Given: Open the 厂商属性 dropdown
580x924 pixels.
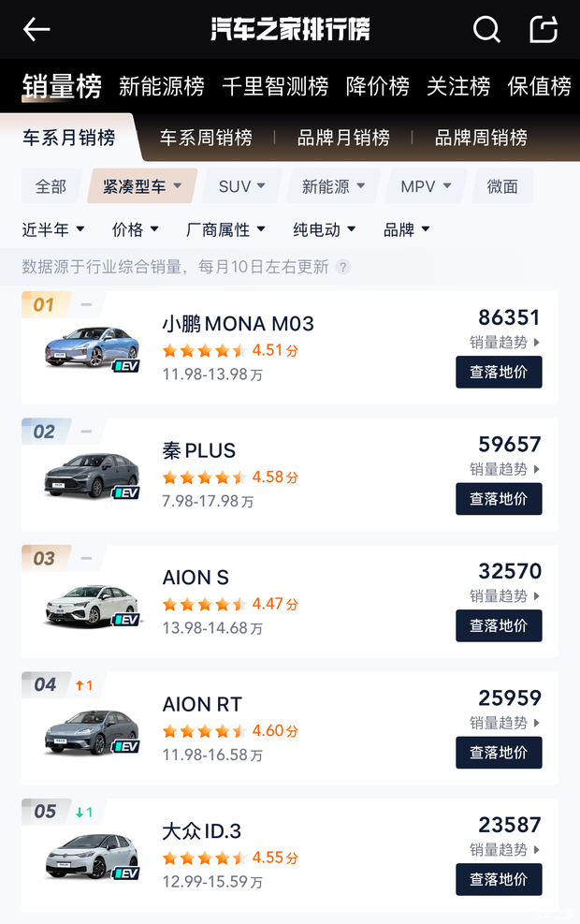Looking at the screenshot, I should coord(225,228).
